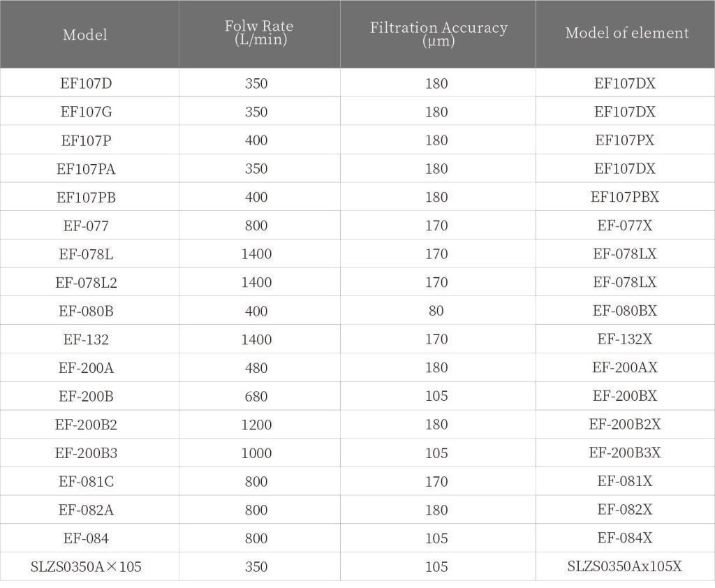
Task: Click the Model of element header
Action: coord(626,33)
